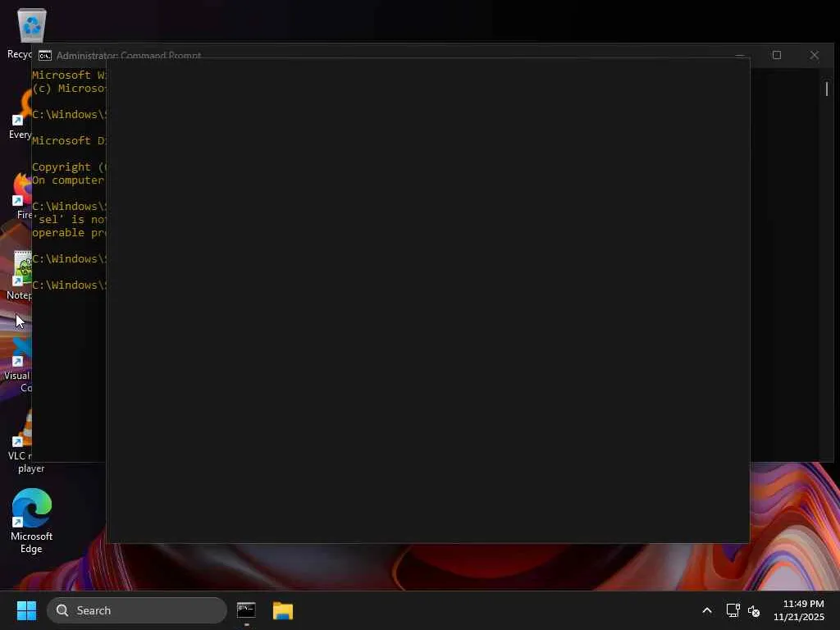Click the taskbar Search box

click(x=137, y=610)
